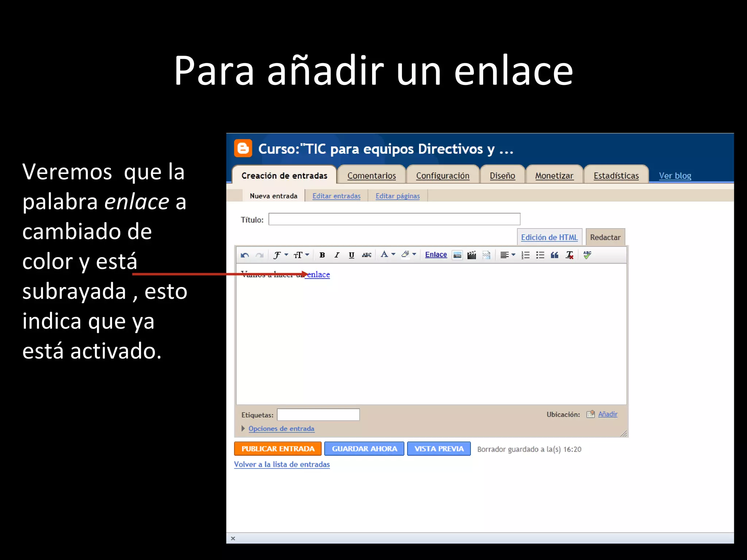The width and height of the screenshot is (747, 560).
Task: Apply strikethrough formatting
Action: (x=367, y=255)
